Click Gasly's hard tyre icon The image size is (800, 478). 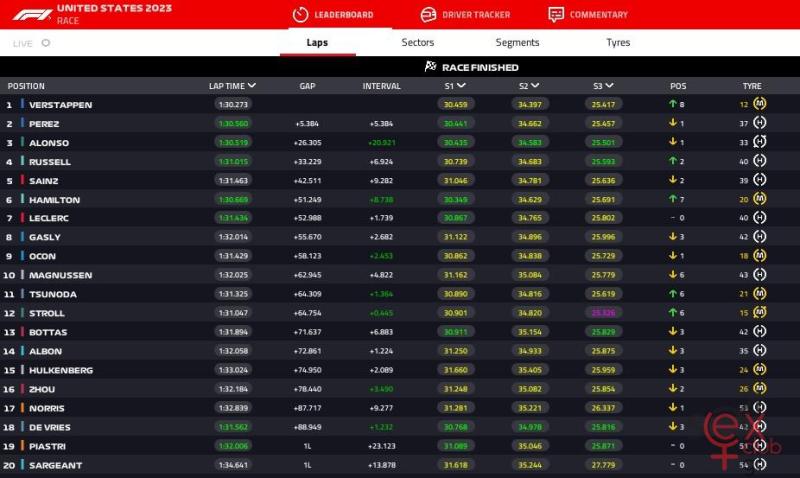760,237
